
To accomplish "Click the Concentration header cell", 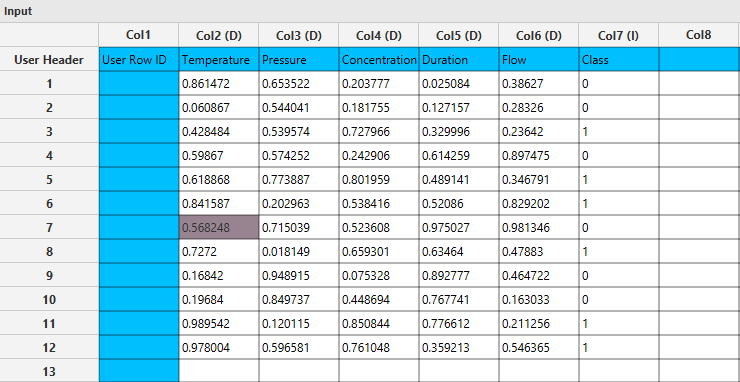I will [x=379, y=59].
